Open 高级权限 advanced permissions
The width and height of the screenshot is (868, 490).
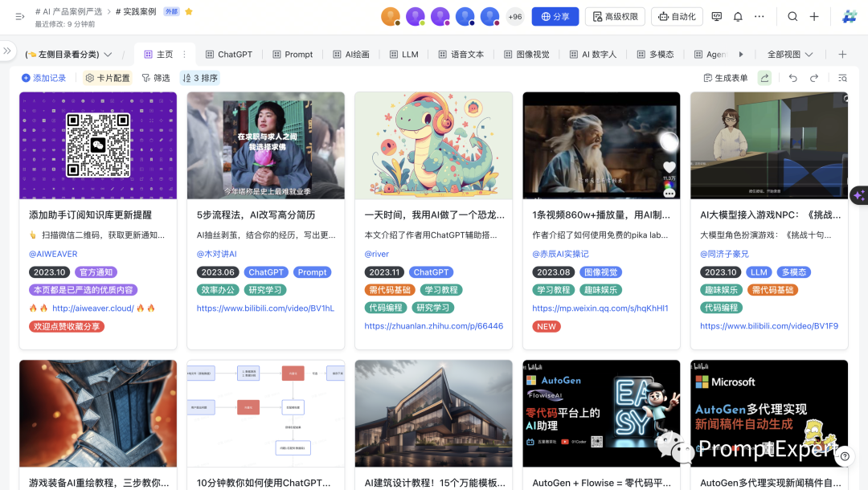tap(615, 17)
